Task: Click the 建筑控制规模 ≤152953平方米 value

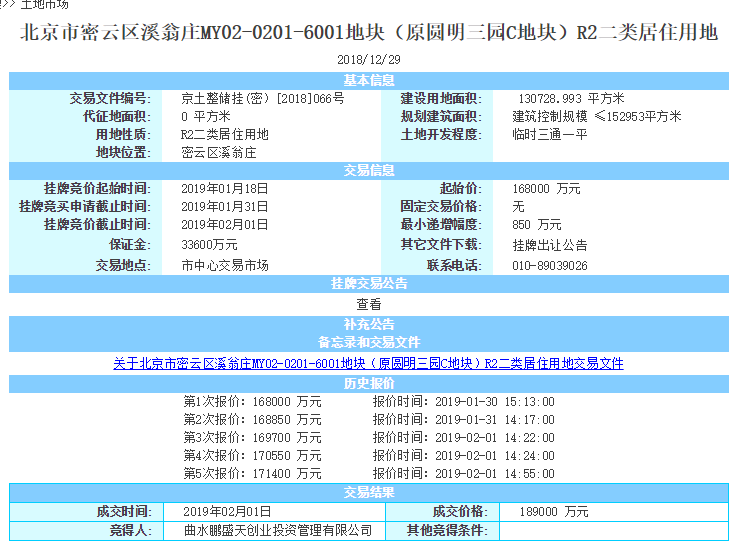Action: pos(597,117)
